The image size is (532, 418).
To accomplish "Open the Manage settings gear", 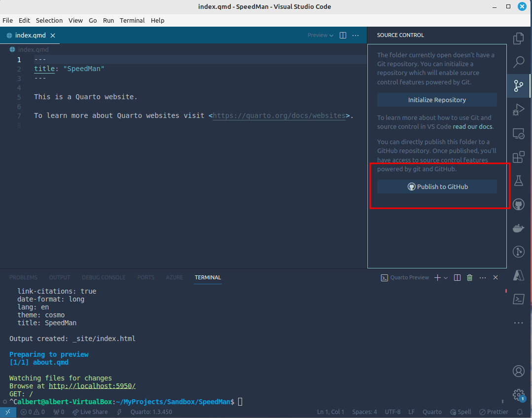I will 518,395.
